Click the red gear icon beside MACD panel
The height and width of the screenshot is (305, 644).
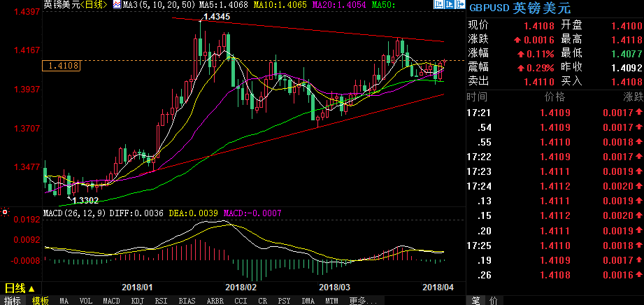pyautogui.click(x=5, y=211)
